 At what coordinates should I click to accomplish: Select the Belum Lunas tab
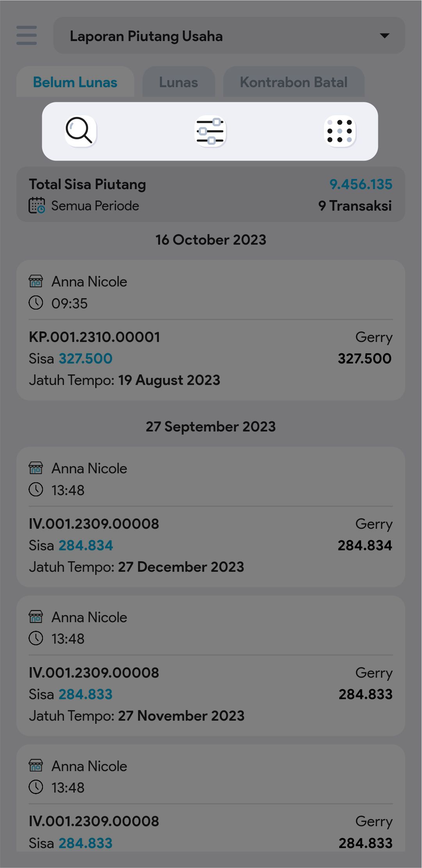coord(75,82)
